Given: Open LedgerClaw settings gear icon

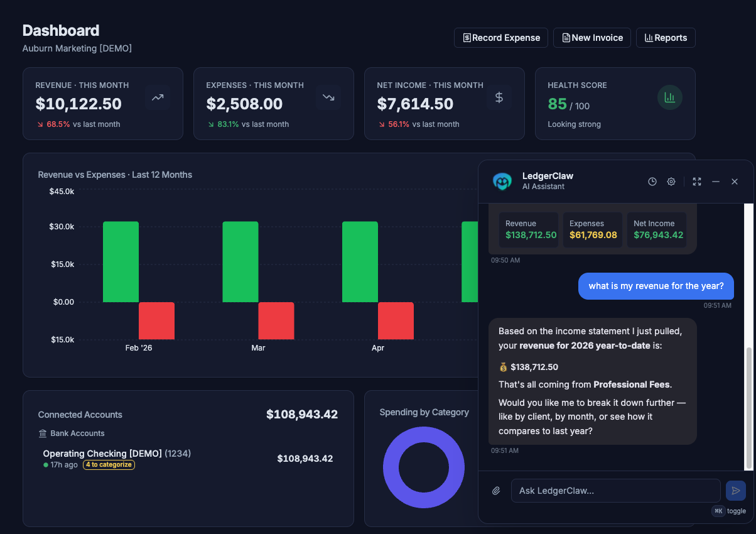Looking at the screenshot, I should (671, 182).
